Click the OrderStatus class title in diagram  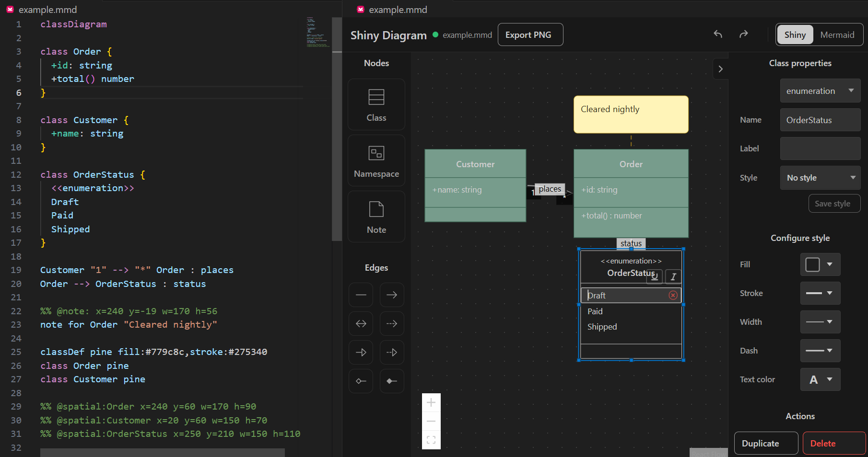pyautogui.click(x=631, y=273)
